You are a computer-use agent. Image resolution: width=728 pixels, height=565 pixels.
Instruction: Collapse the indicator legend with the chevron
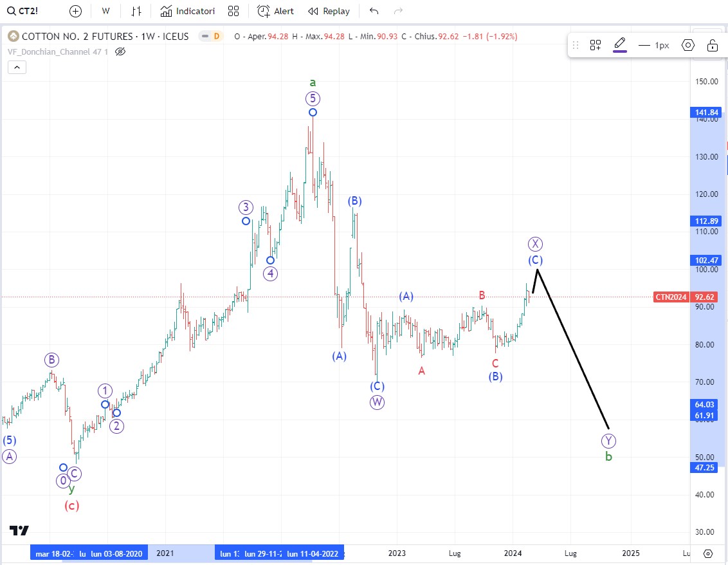pos(17,68)
